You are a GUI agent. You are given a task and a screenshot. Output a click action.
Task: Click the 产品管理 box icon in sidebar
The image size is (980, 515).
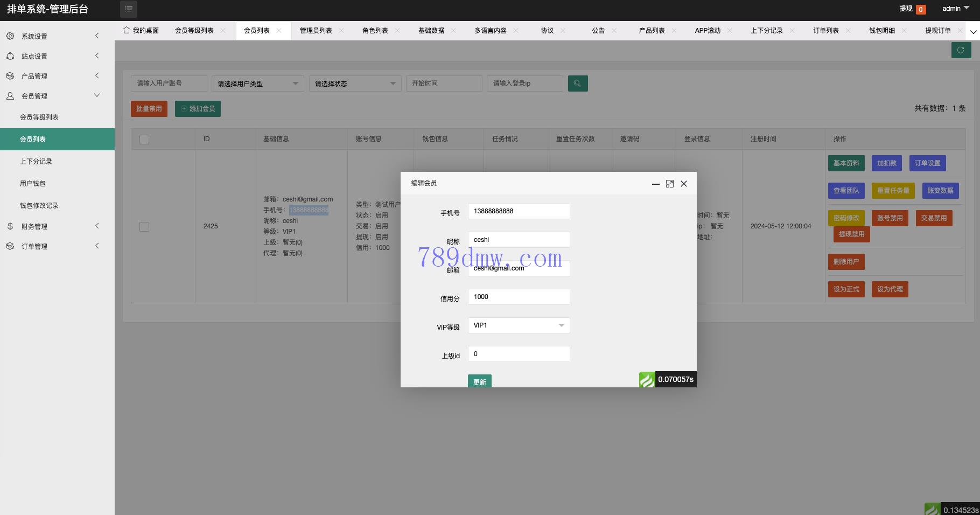[10, 76]
